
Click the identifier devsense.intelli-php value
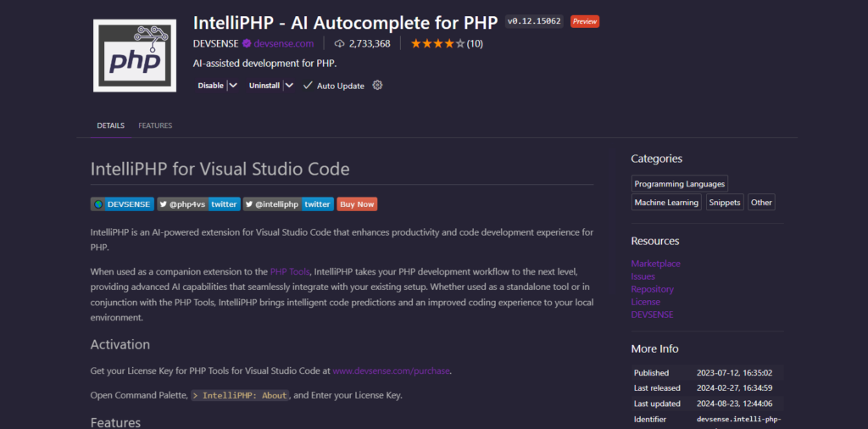[x=738, y=419]
